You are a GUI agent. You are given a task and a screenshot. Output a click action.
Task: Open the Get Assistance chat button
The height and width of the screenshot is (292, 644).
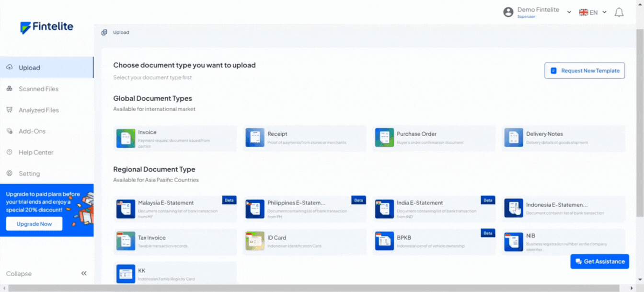tap(599, 261)
